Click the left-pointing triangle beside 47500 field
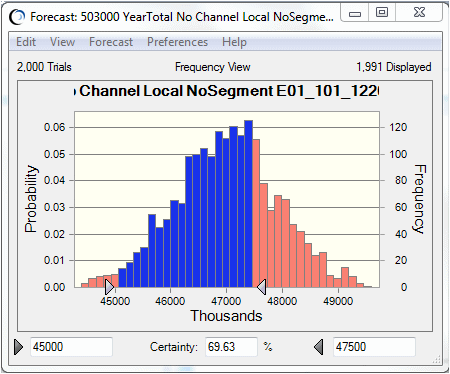The width and height of the screenshot is (450, 374). pos(319,347)
